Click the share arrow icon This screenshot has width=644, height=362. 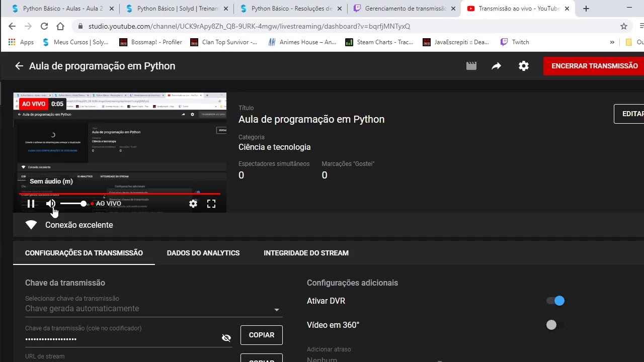497,66
